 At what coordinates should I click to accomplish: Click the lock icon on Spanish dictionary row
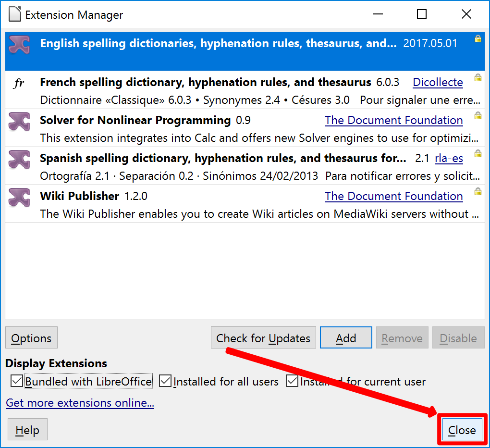click(478, 153)
